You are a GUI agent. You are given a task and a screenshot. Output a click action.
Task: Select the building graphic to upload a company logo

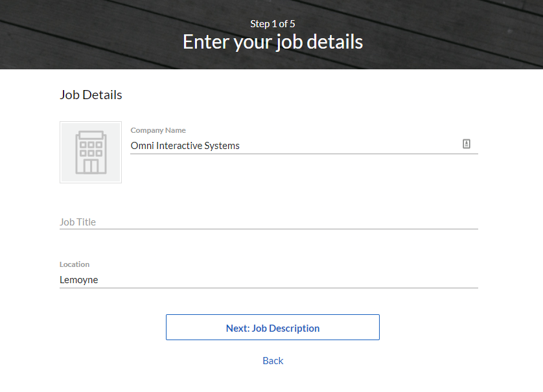pos(91,152)
